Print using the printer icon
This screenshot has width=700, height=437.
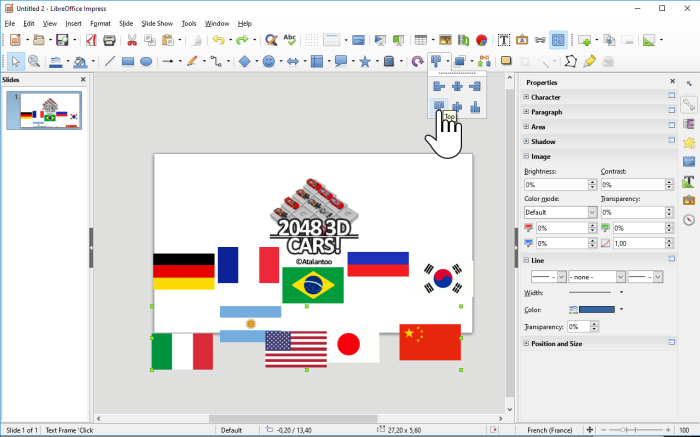109,40
